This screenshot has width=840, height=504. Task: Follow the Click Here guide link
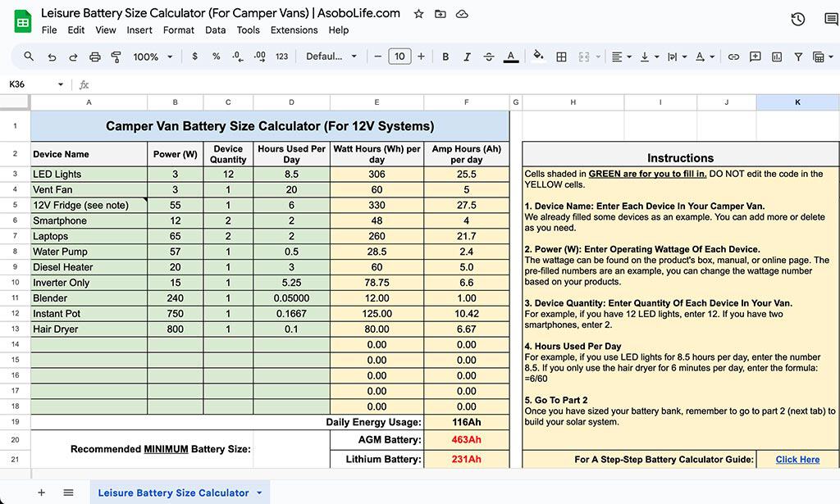[797, 459]
